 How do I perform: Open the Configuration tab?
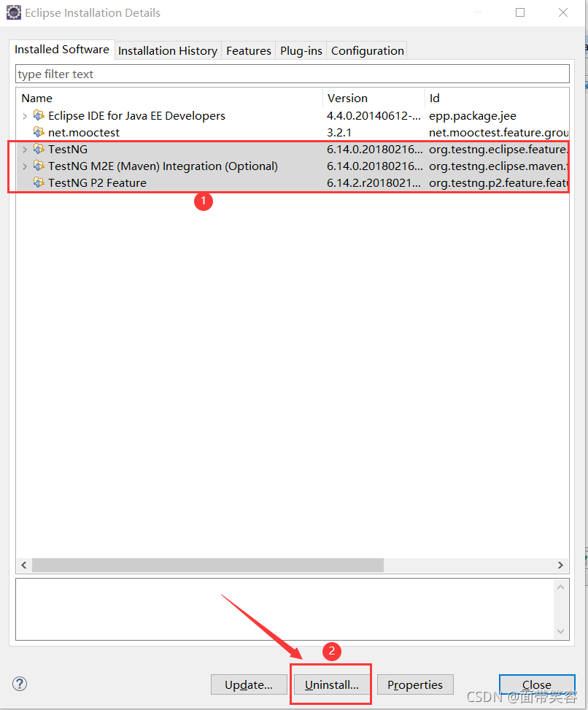tap(367, 51)
